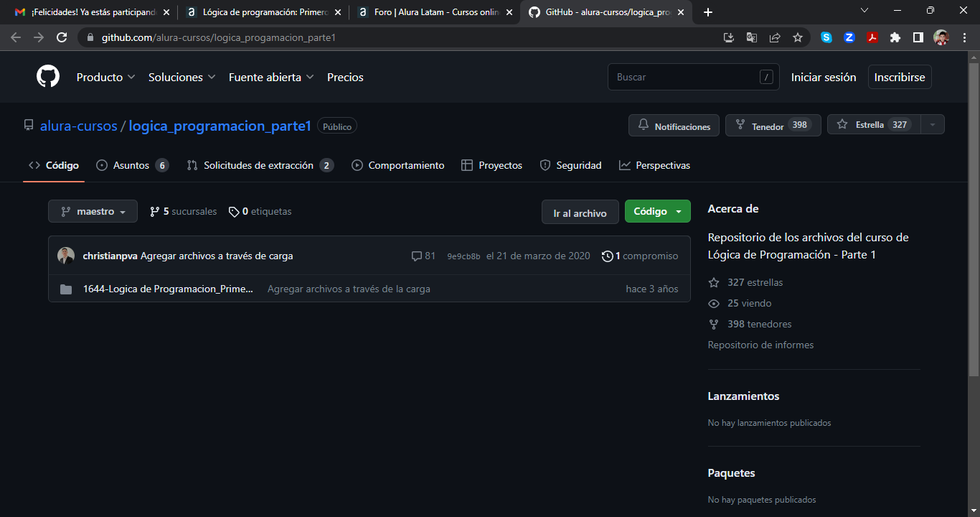Viewport: 980px width, 517px height.
Task: Reload the current page
Action: pos(62,37)
